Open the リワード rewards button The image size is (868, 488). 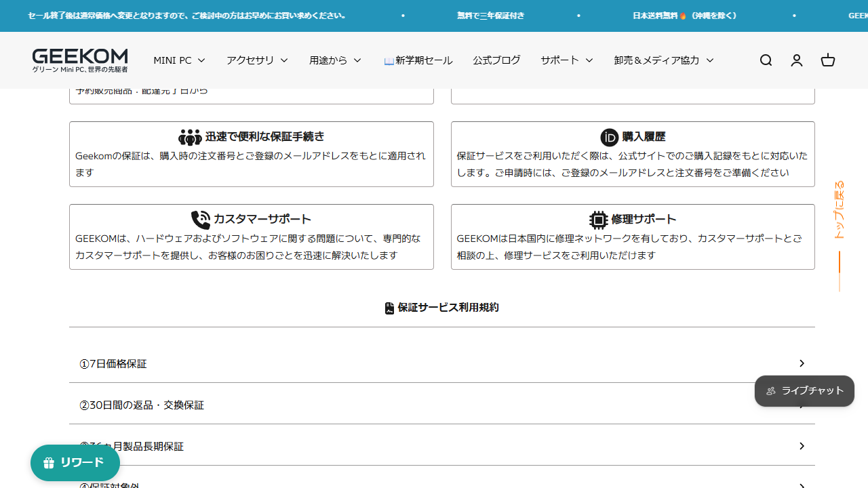tap(75, 463)
